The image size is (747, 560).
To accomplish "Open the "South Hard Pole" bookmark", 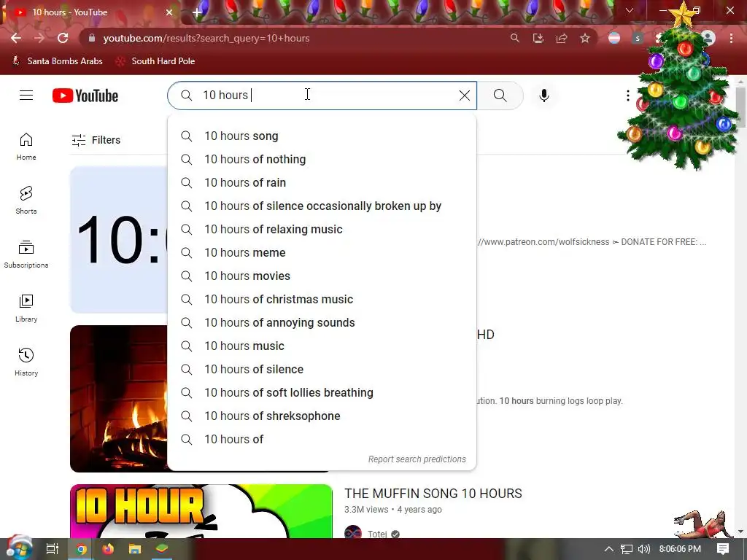I will pos(156,61).
